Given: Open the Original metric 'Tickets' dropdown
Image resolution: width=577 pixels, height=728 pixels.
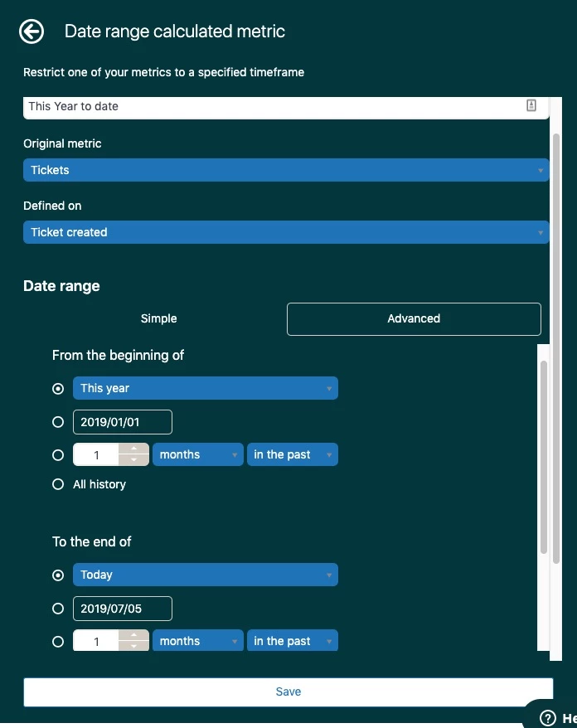Looking at the screenshot, I should click(286, 170).
